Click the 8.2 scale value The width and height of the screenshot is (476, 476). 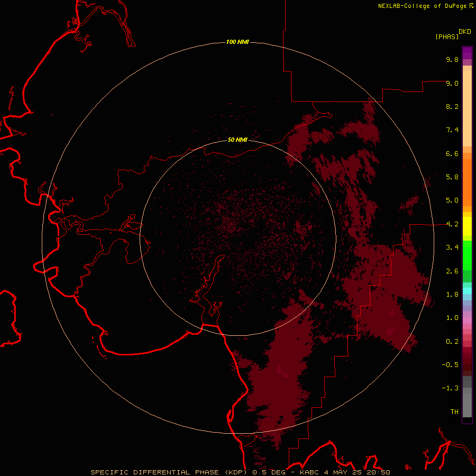[x=452, y=106]
